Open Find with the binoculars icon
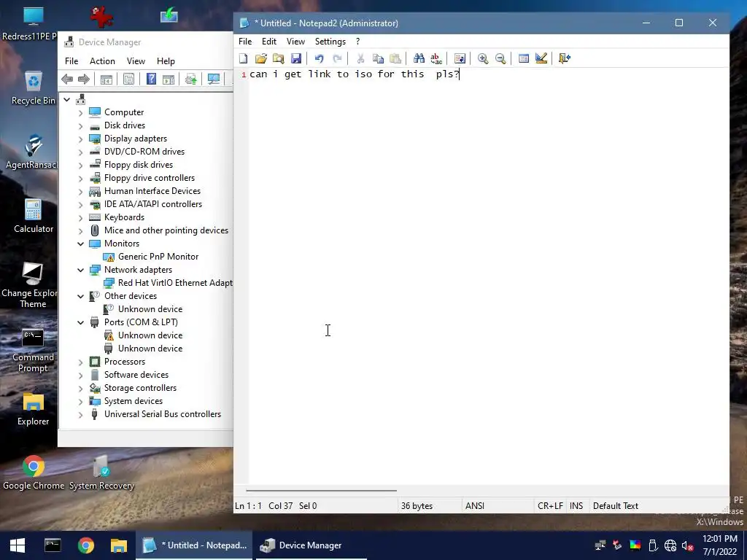 tap(419, 58)
